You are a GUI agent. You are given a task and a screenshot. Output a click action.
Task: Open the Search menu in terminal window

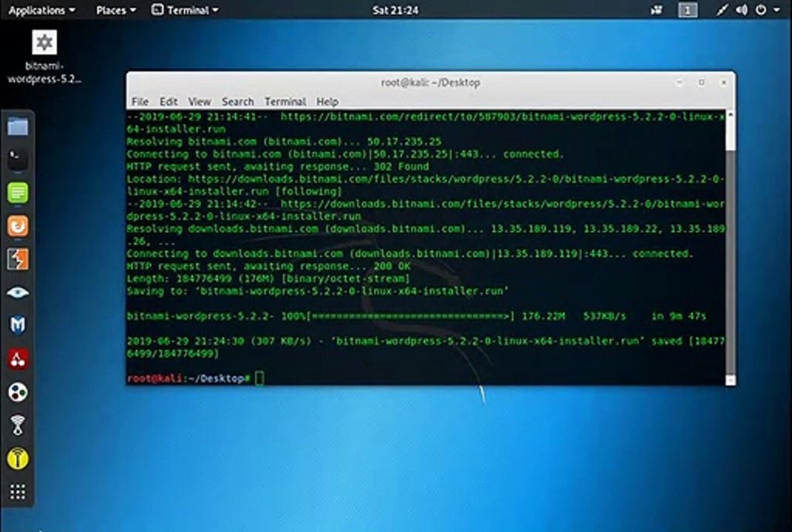237,101
